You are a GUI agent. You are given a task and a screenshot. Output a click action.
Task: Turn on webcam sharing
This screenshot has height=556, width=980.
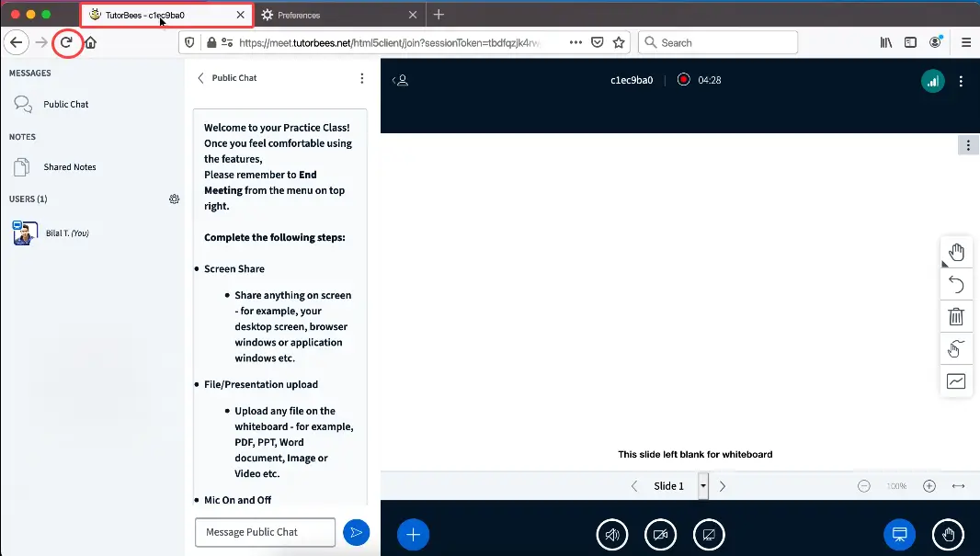coord(660,534)
